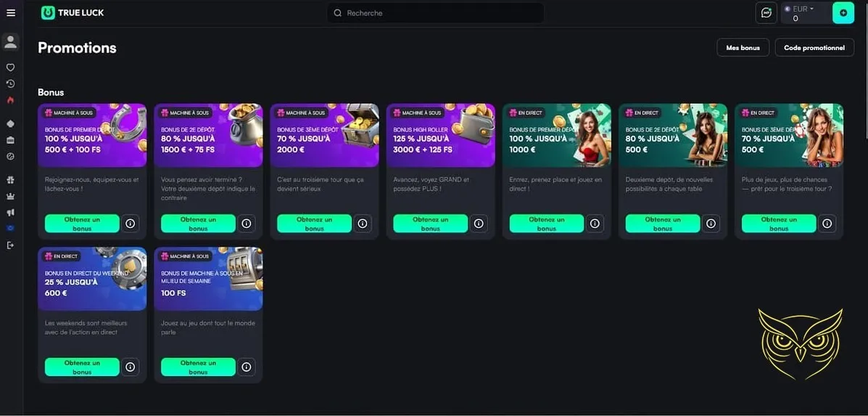
Task: Open recently played history icon in sidebar
Action: click(x=11, y=84)
